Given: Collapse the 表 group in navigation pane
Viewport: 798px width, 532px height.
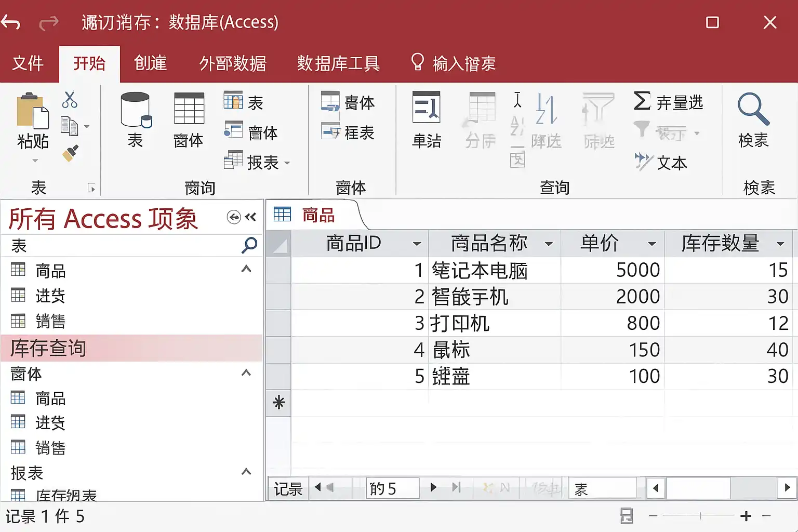Looking at the screenshot, I should coord(246,269).
